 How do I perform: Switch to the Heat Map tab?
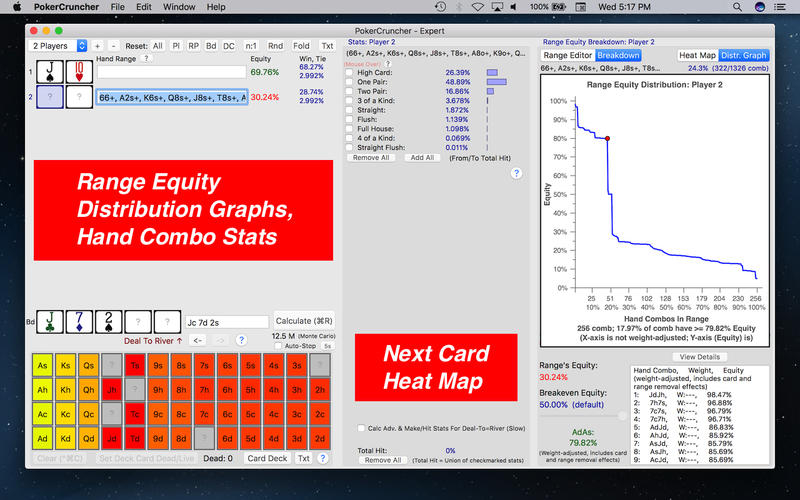coord(696,56)
